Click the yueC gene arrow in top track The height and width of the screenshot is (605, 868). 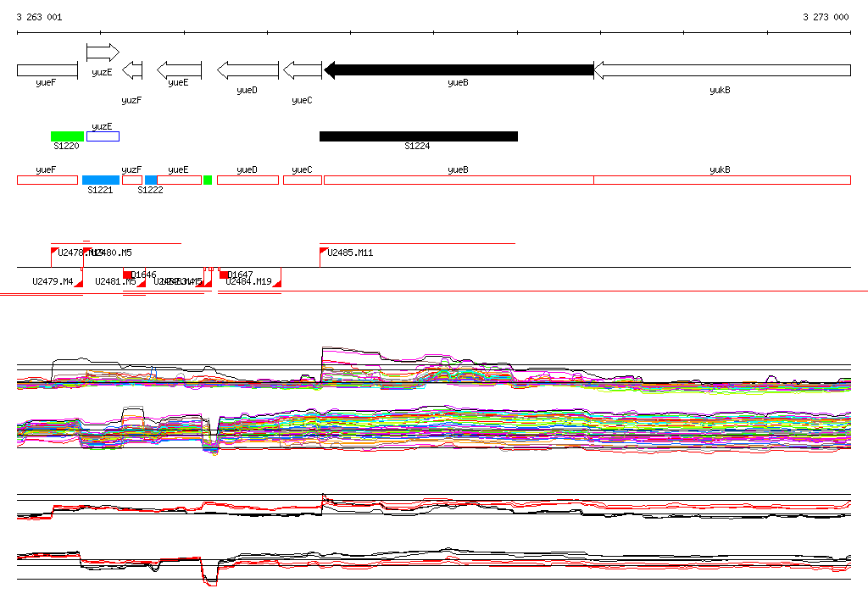(x=303, y=70)
